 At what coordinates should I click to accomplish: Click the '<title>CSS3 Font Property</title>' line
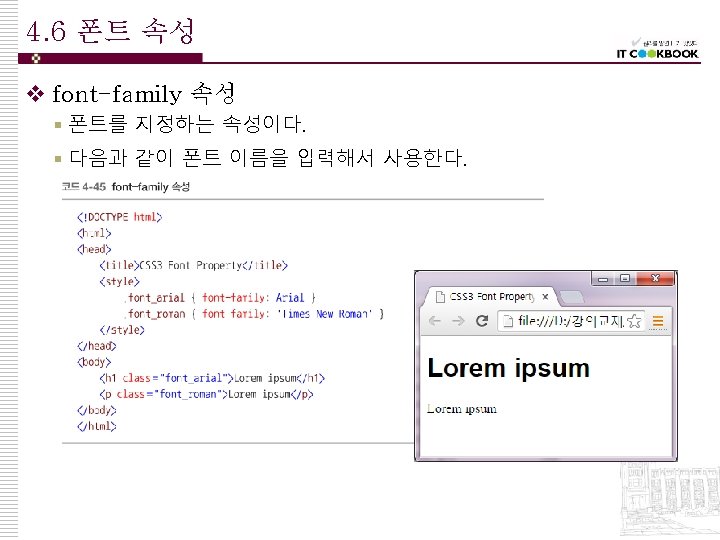tap(193, 265)
